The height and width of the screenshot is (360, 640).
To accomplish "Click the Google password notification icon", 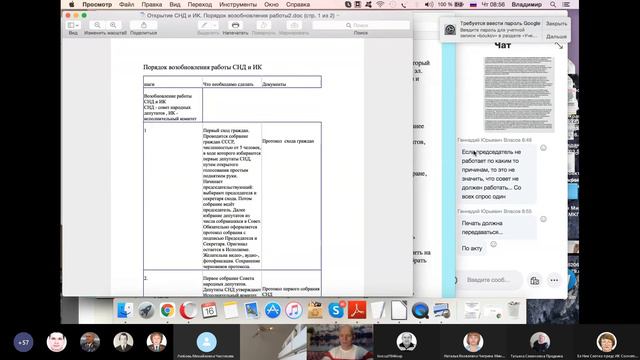I will coord(450,29).
